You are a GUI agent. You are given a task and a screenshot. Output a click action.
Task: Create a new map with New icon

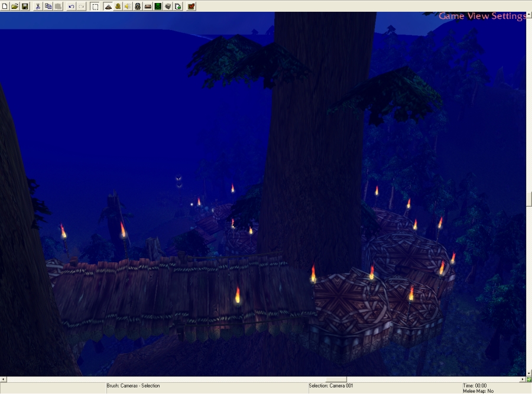(5, 6)
